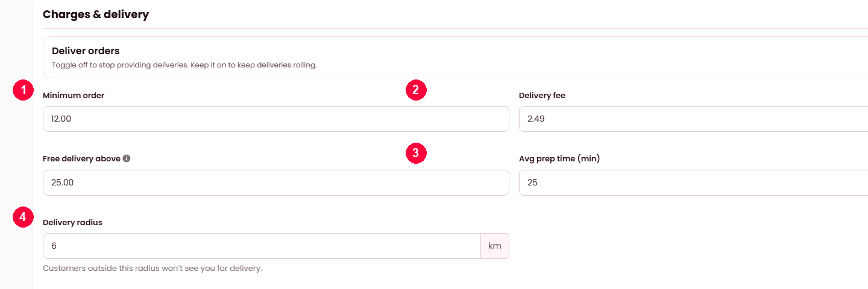Viewport: 868px width, 289px height.
Task: Click the red step marker numbered 2
Action: tap(416, 90)
